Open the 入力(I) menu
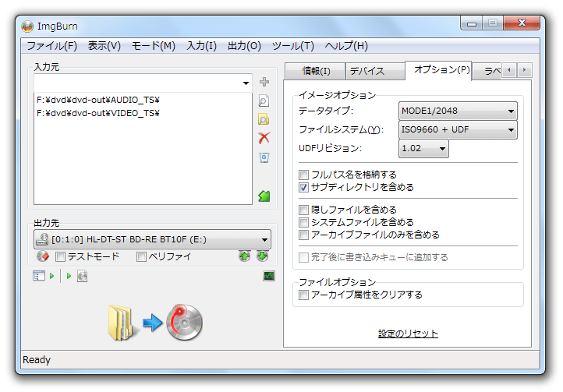 point(201,46)
